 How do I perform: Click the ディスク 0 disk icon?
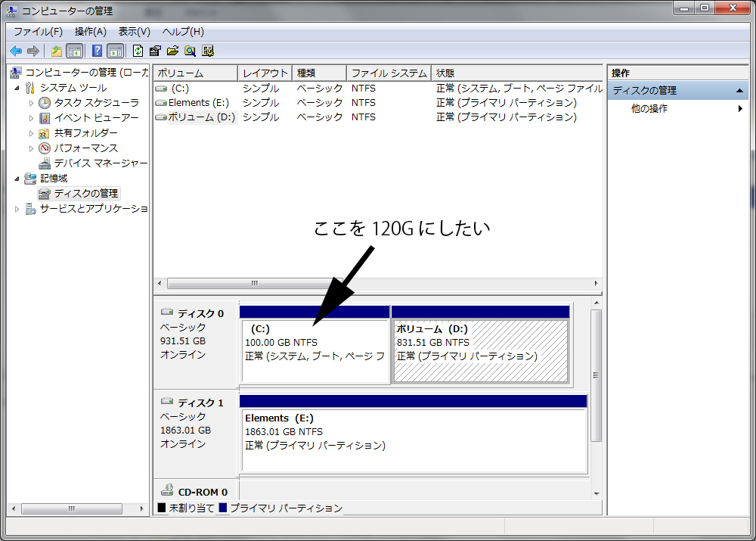pos(167,312)
